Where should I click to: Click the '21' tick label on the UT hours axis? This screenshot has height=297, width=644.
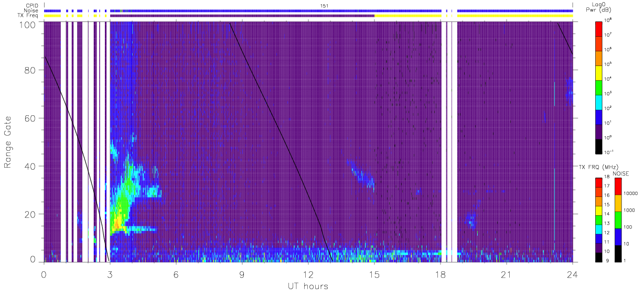[x=507, y=274]
